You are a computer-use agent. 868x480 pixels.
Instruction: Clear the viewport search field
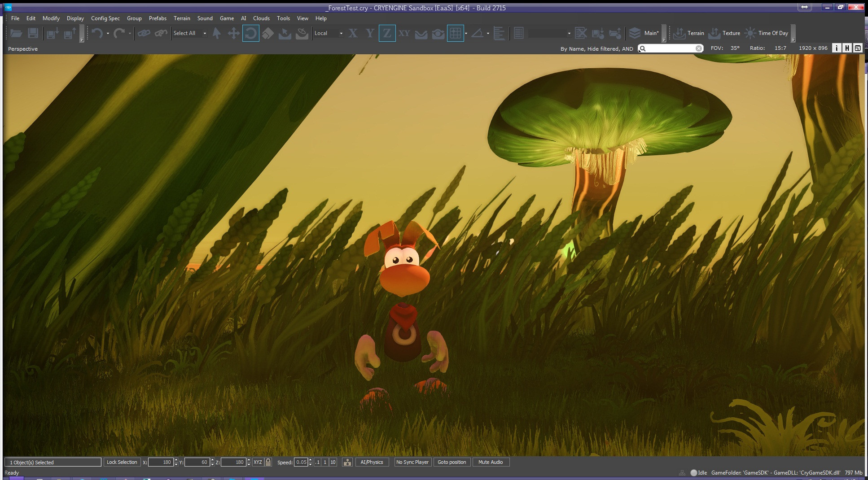point(699,48)
